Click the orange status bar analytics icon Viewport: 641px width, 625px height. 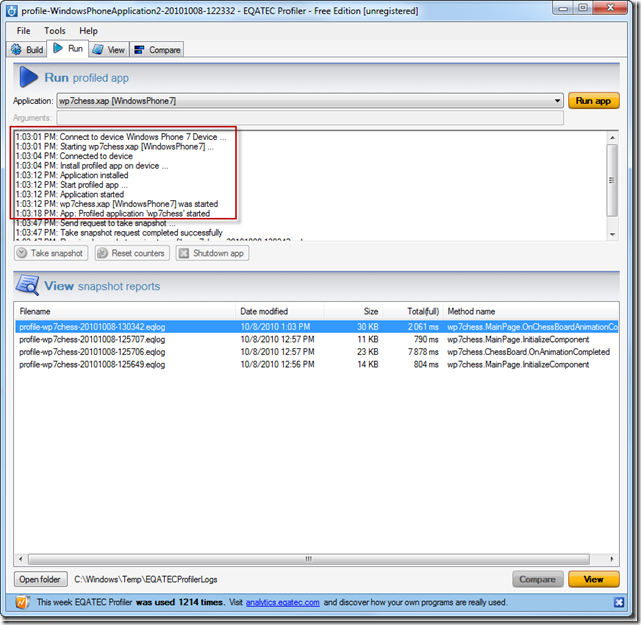click(22, 602)
